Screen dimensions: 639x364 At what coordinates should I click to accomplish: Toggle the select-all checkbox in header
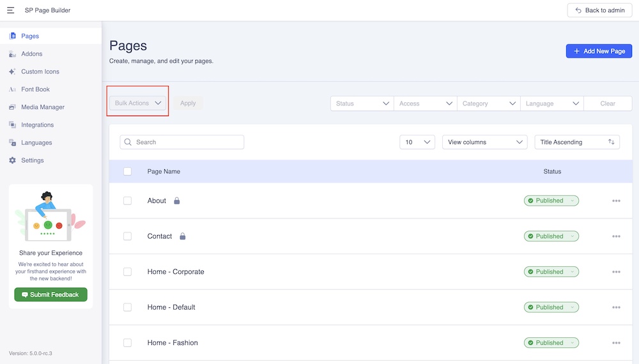127,171
